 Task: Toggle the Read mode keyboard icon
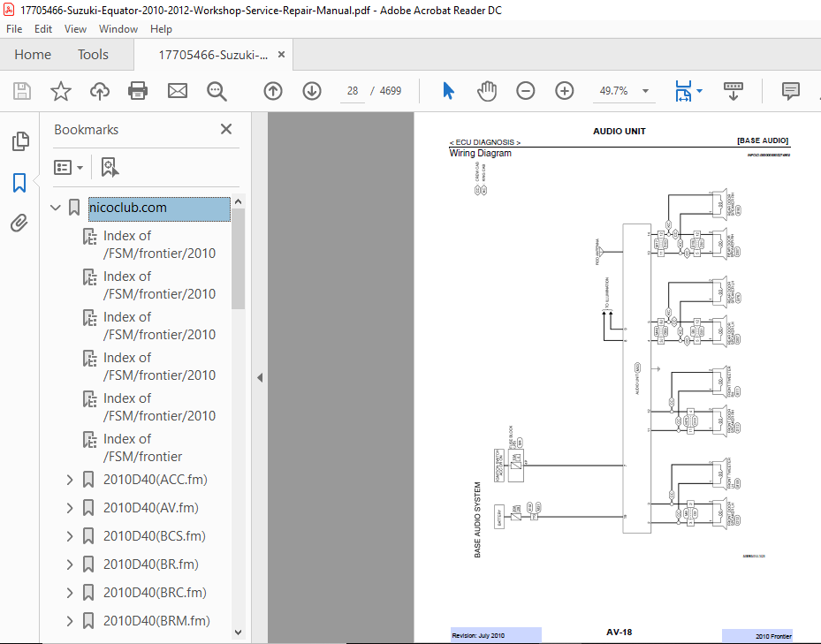733,91
